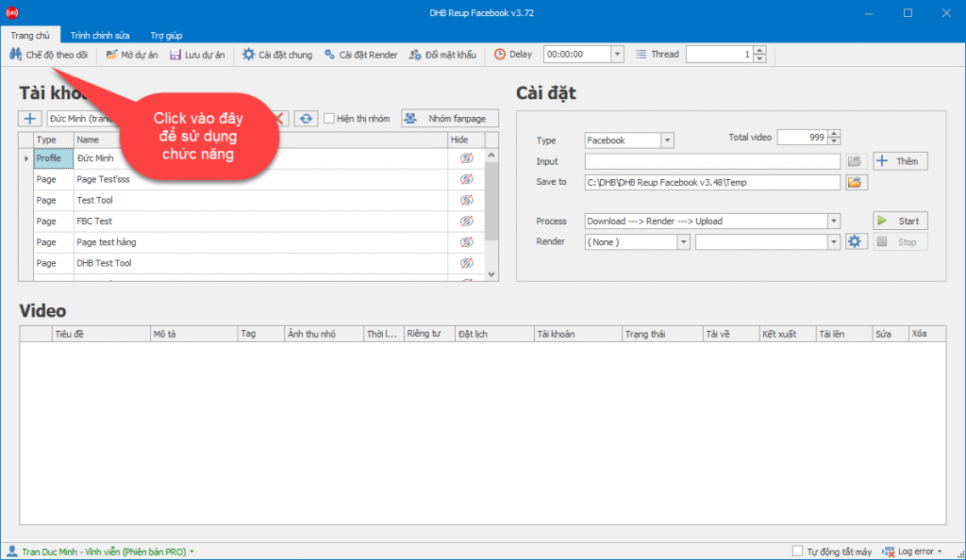Toggle hide for the FBC Test page
Viewport: 966px width, 560px height.
(x=466, y=221)
